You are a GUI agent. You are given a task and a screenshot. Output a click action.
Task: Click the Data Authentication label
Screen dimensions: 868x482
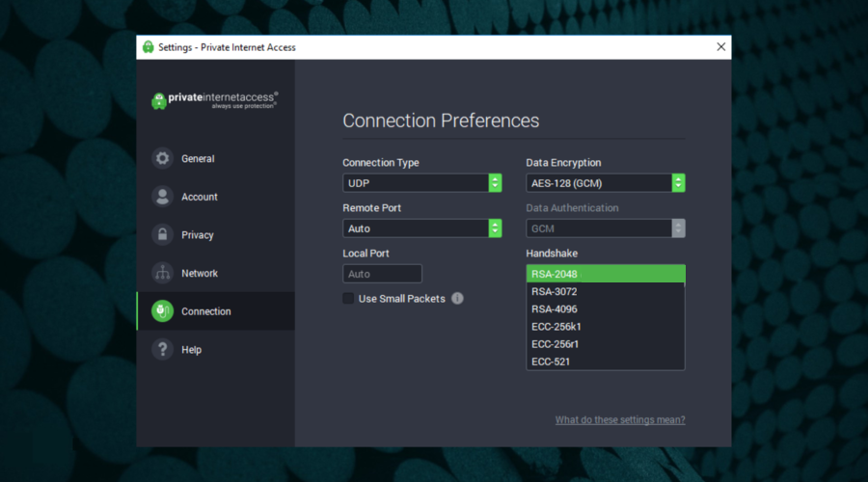572,208
